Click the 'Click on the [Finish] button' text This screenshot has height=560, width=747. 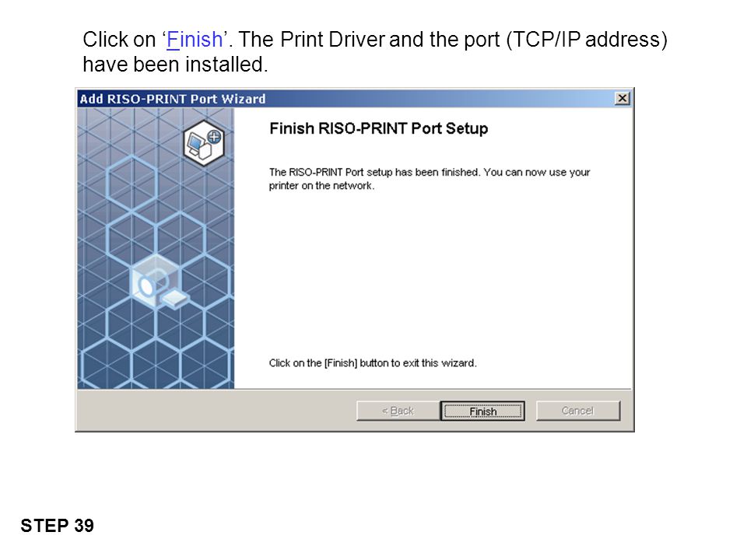[x=373, y=363]
